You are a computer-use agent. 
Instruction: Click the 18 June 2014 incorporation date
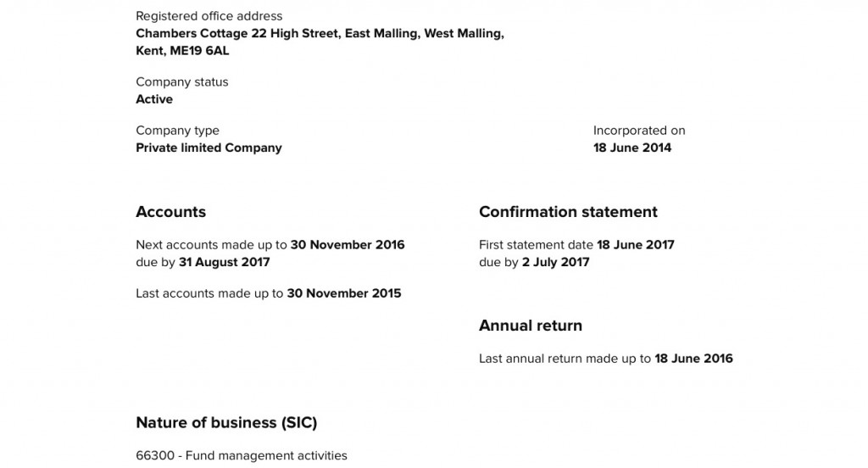tap(632, 148)
